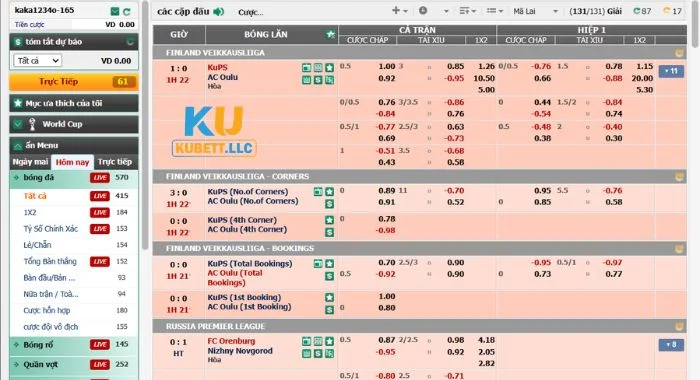Expand more markets with the blue 11 button
The image size is (700, 380).
pos(671,71)
